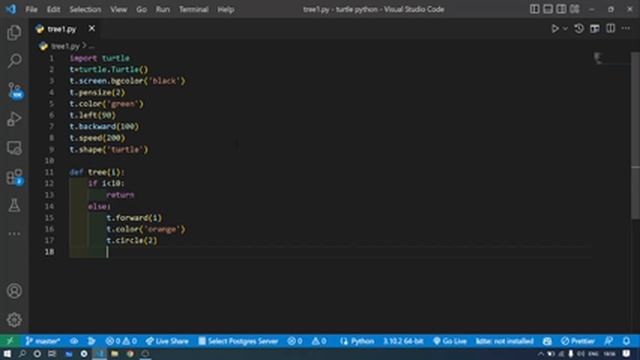640x360 pixels.
Task: Open the errors and warnings problems counter
Action: [x=121, y=341]
